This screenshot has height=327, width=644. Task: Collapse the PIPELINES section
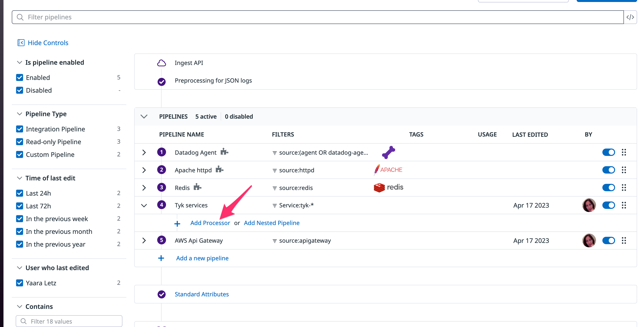(x=144, y=116)
